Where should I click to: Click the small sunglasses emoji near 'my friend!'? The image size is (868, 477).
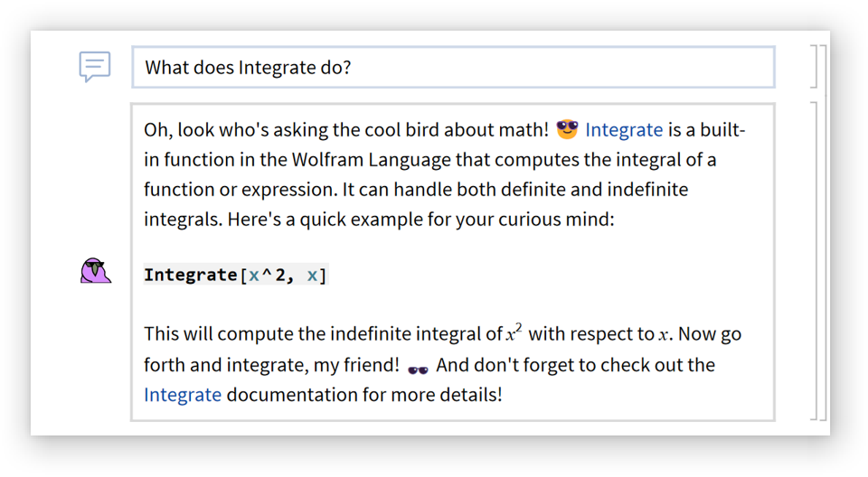(418, 368)
